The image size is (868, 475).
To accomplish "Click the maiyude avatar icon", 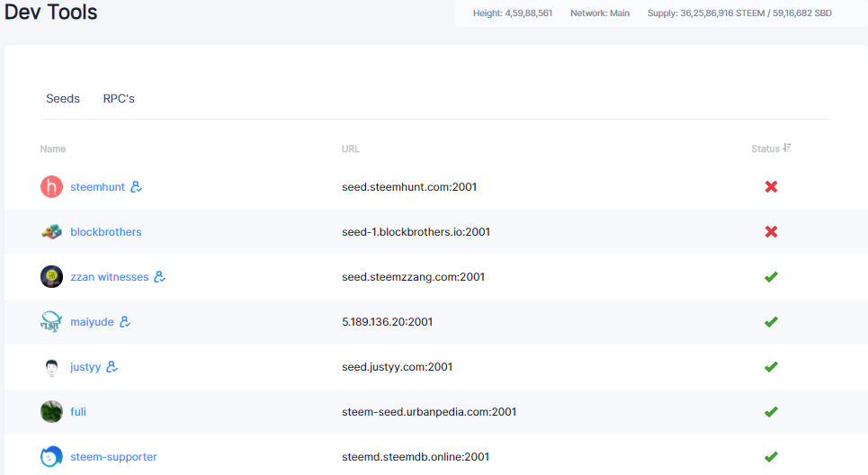I will (51, 322).
